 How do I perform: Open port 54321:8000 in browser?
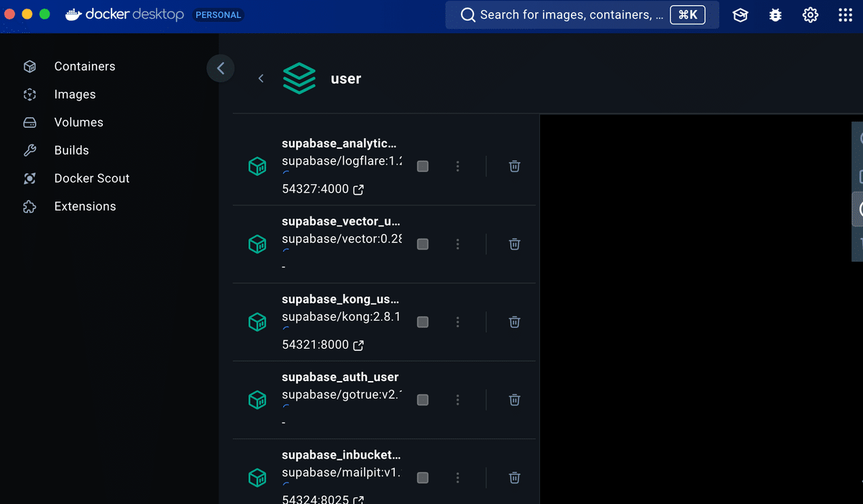click(323, 344)
